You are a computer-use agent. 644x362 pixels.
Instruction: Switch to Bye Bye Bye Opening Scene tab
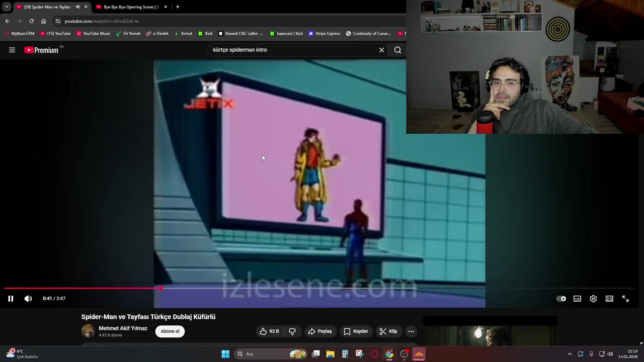click(131, 7)
